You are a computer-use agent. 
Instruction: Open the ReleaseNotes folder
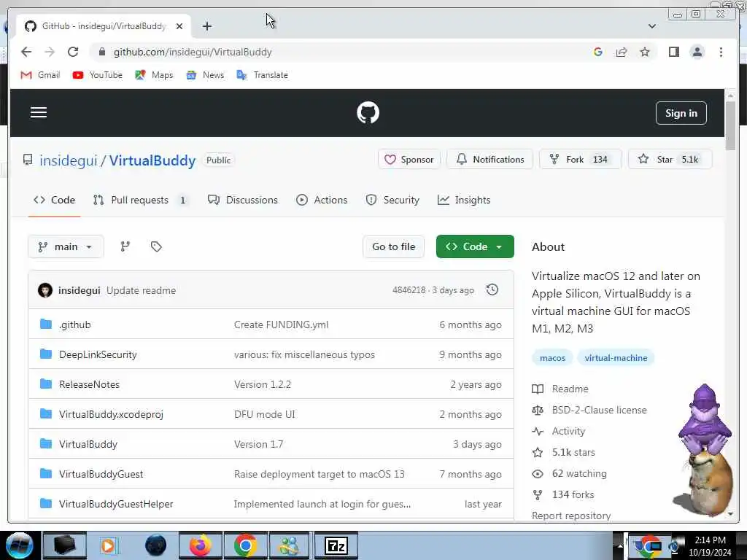(89, 384)
